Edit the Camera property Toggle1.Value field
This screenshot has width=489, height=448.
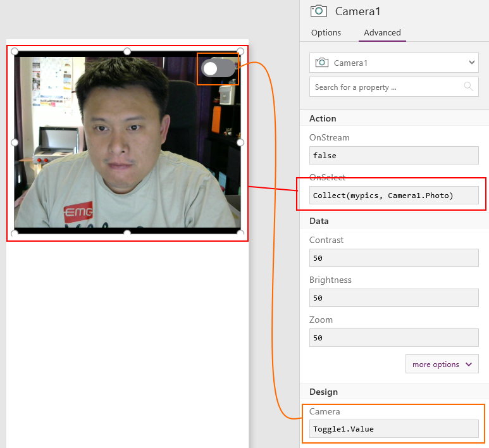(393, 429)
